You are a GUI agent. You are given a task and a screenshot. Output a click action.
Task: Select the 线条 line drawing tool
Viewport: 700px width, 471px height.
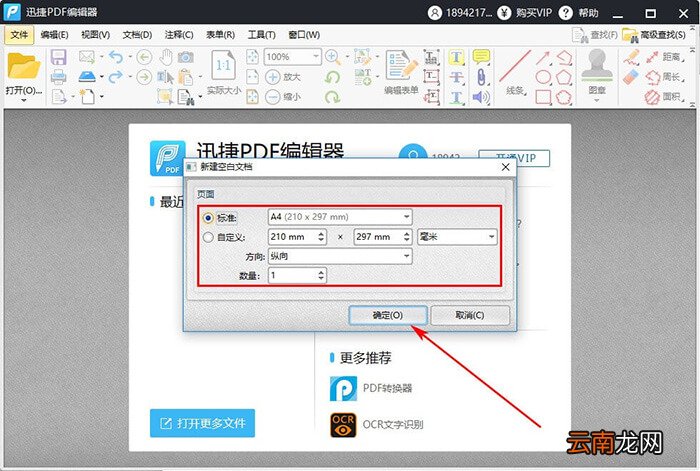pyautogui.click(x=515, y=73)
